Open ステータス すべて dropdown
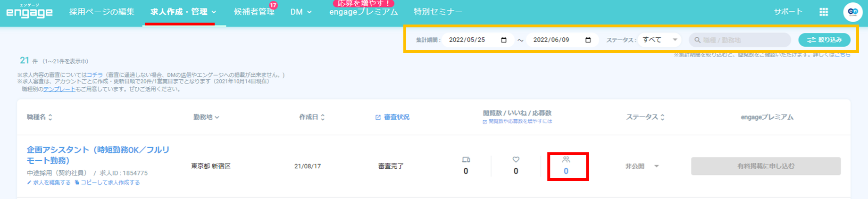868x199 pixels. click(659, 40)
